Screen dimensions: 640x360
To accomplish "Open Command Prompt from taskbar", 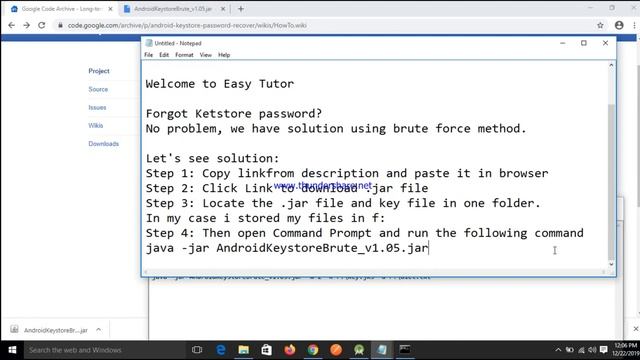I will click(405, 350).
